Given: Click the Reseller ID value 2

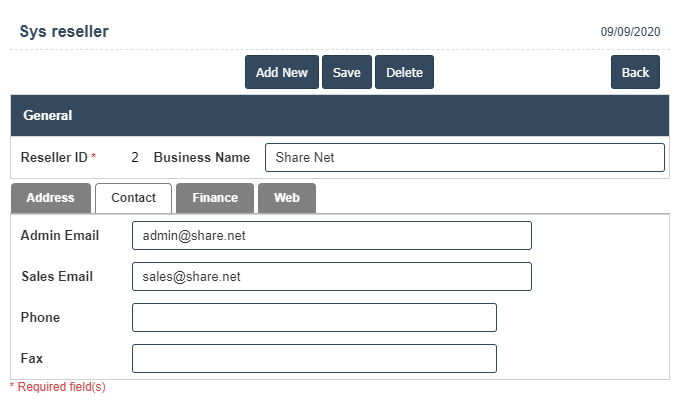Looking at the screenshot, I should [135, 158].
